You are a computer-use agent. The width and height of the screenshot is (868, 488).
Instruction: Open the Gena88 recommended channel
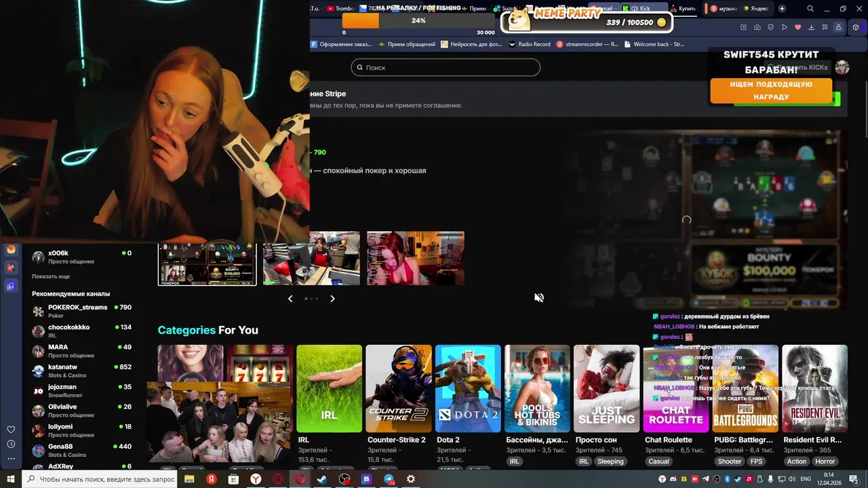81,450
